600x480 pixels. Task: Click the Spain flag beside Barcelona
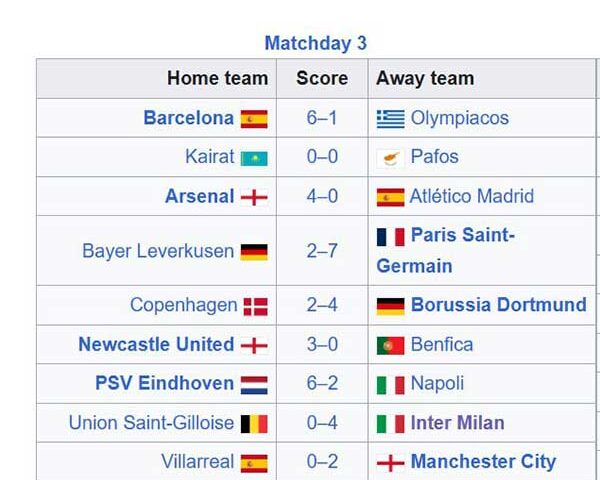coord(254,119)
